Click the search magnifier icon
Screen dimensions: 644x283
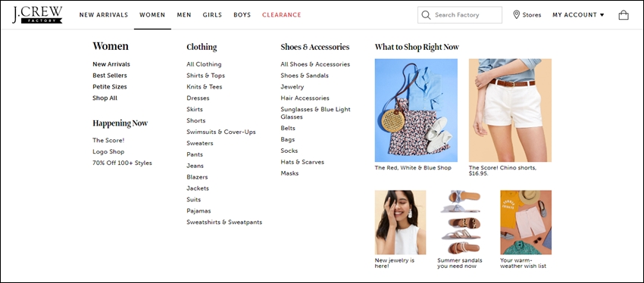point(426,15)
